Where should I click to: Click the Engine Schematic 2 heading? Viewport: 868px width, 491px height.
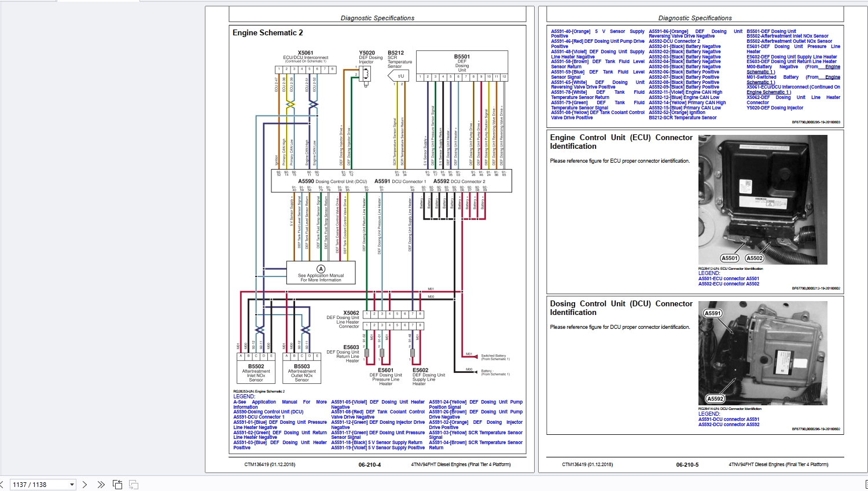pos(267,33)
